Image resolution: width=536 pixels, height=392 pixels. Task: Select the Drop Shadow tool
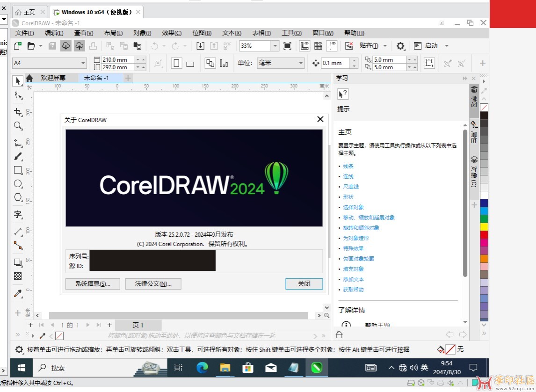(18, 262)
